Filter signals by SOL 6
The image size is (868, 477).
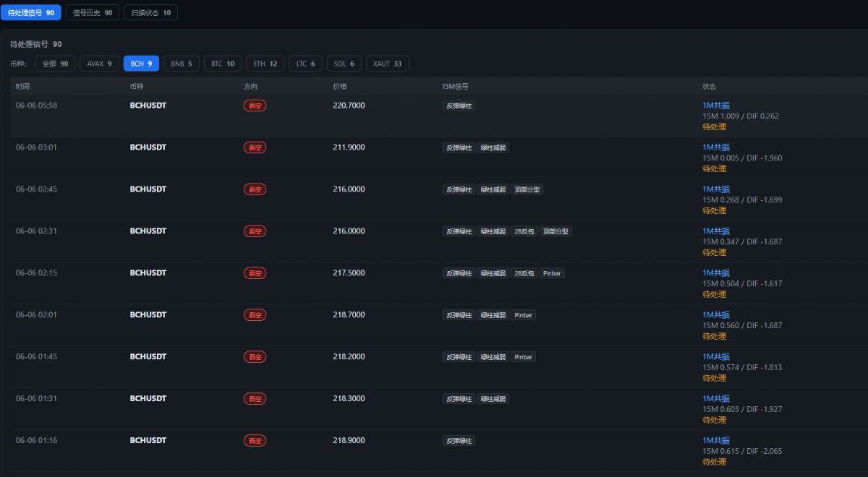[344, 64]
